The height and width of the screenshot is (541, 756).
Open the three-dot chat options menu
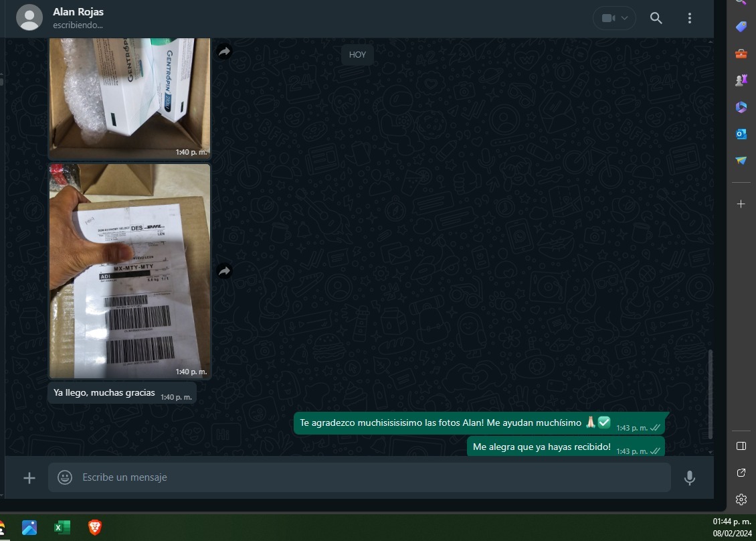click(690, 18)
